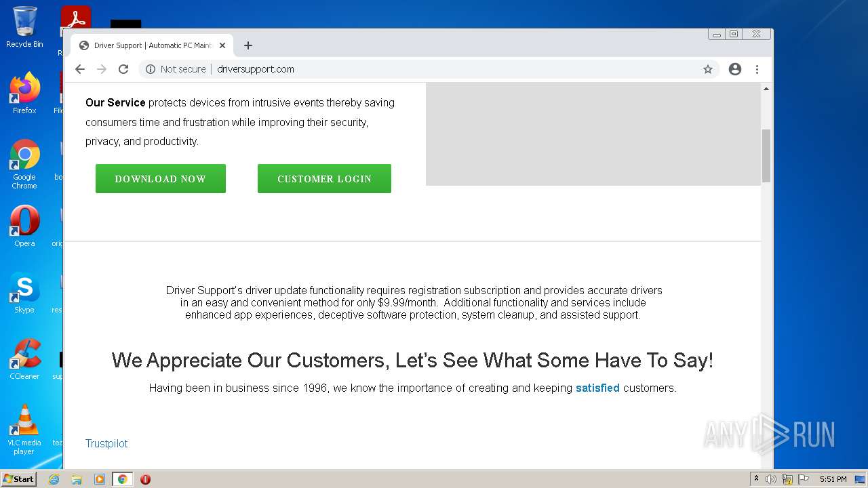This screenshot has height=488, width=868.
Task: Go back to the previous page
Action: 80,69
